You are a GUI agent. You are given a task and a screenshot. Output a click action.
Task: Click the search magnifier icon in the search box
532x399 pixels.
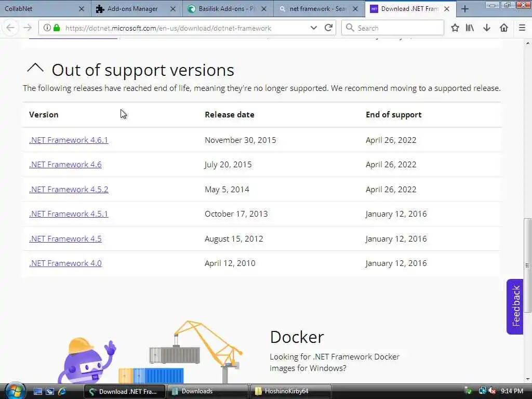pyautogui.click(x=350, y=28)
